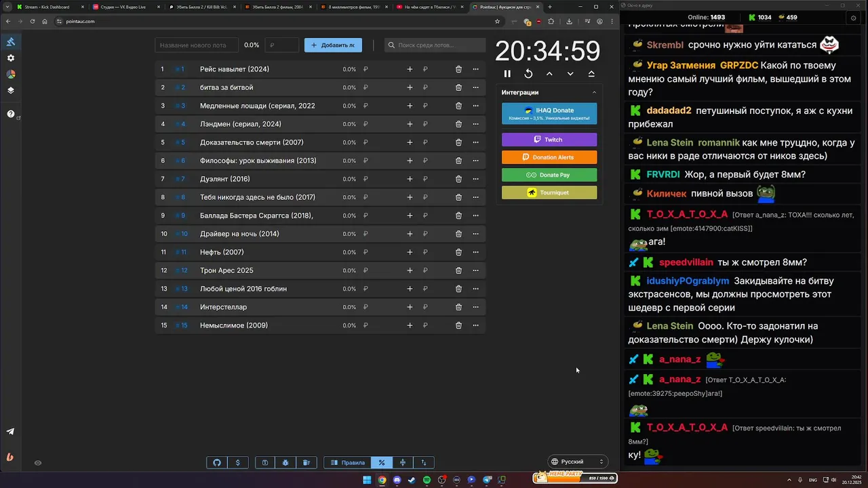
Task: Focus the new lot ruble amount field
Action: click(282, 45)
